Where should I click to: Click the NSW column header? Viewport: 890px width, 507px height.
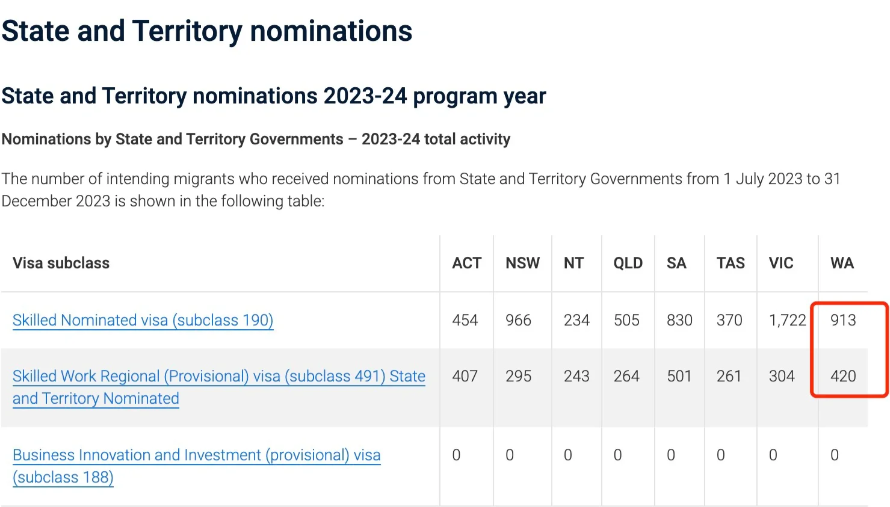click(522, 263)
